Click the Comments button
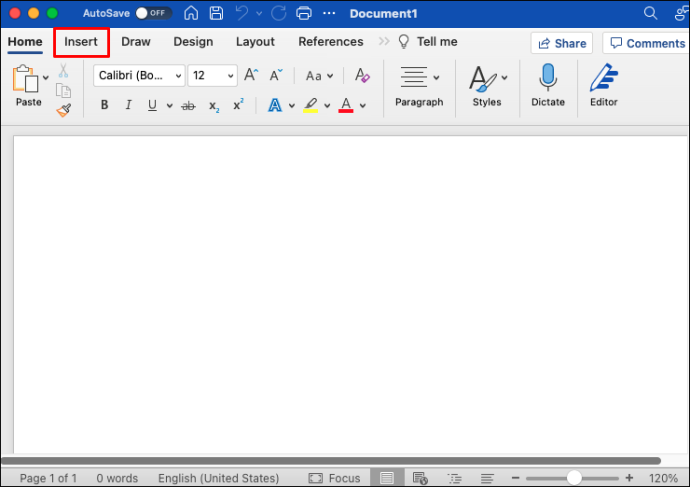 (x=647, y=43)
